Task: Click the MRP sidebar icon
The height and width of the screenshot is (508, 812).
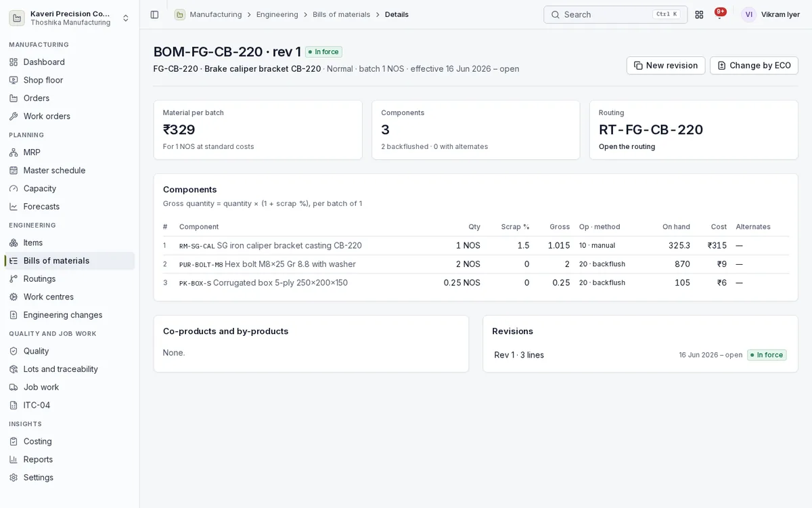Action: coord(14,152)
